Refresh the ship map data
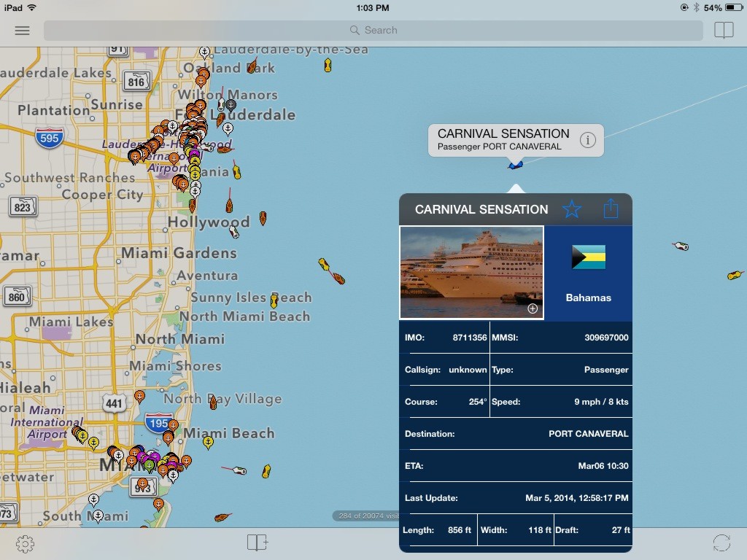Screen dimensions: 747x560 [721, 542]
